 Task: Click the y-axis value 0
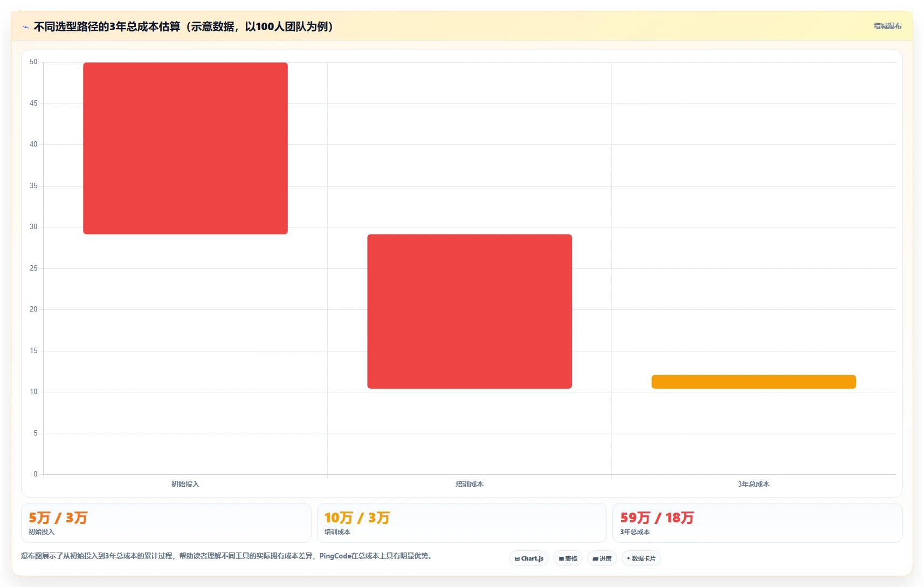(x=36, y=474)
